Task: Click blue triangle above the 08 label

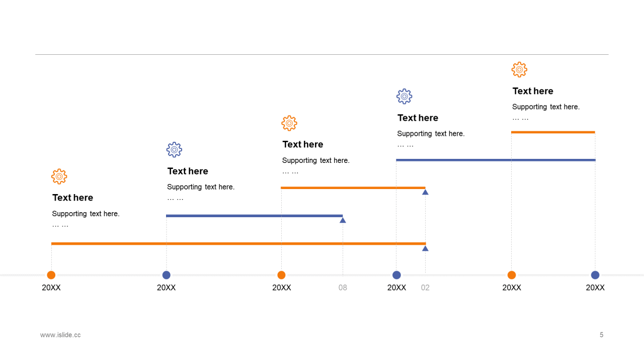Action: pos(343,220)
